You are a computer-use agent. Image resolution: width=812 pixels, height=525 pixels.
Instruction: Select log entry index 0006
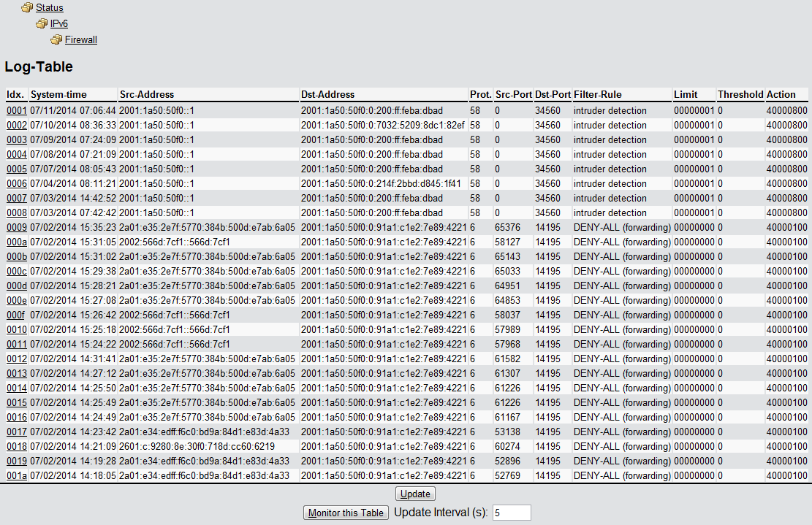pos(16,184)
